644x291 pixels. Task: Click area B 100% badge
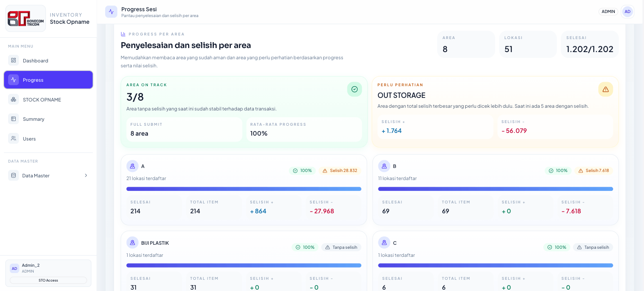coord(558,171)
